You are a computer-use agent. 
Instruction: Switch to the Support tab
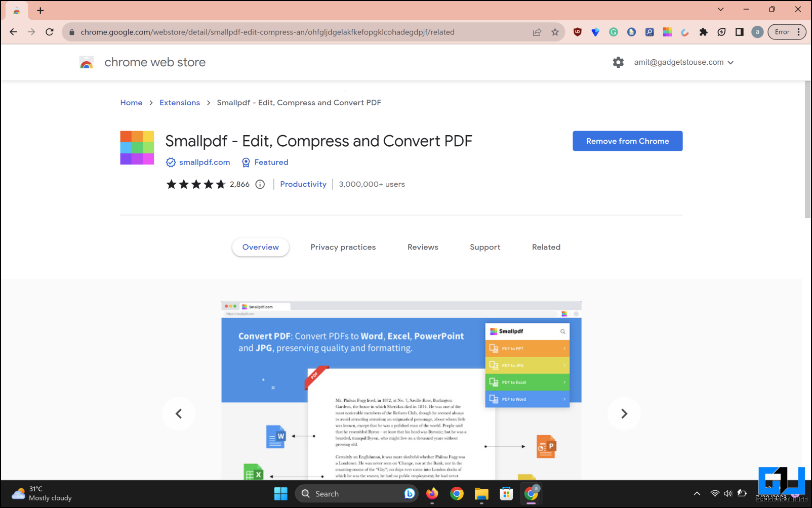tap(485, 247)
